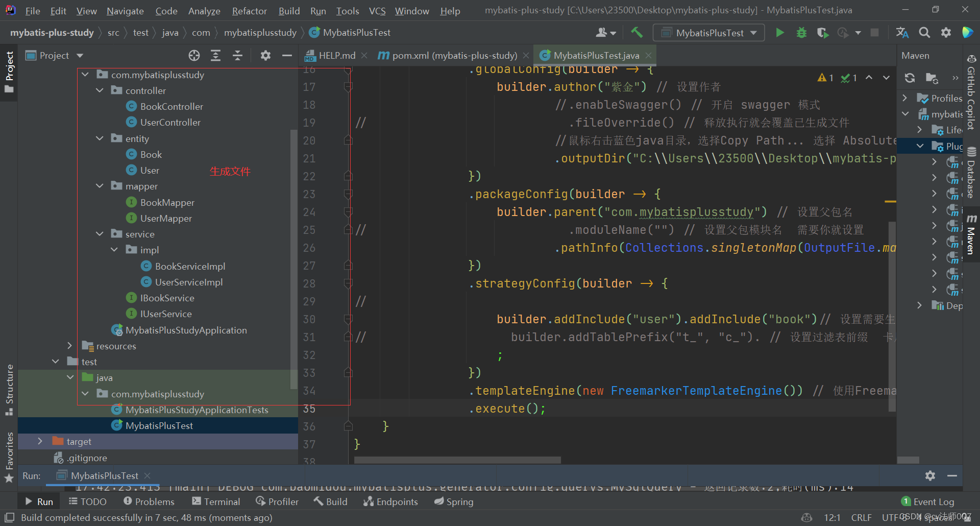Expand the target folder
Screen dimensions: 980x526
[40, 441]
